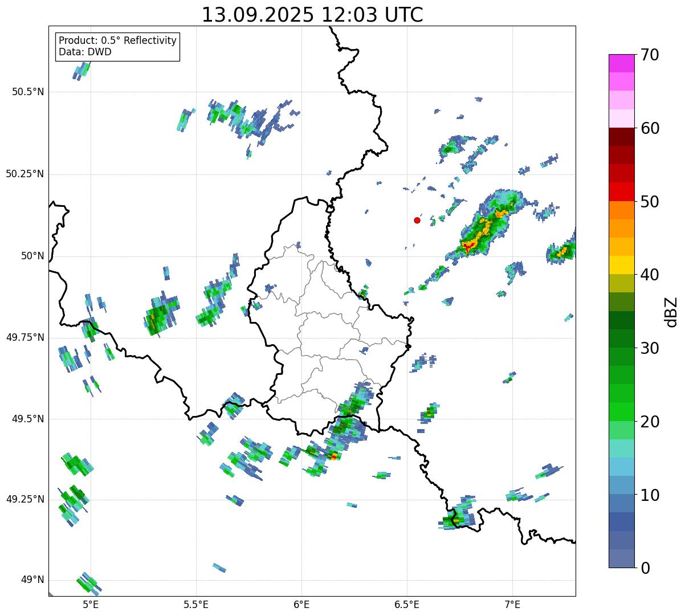Image resolution: width=685 pixels, height=616 pixels.
Task: Click the title 13.09.2025 12:03 UTC
Action: 312,15
